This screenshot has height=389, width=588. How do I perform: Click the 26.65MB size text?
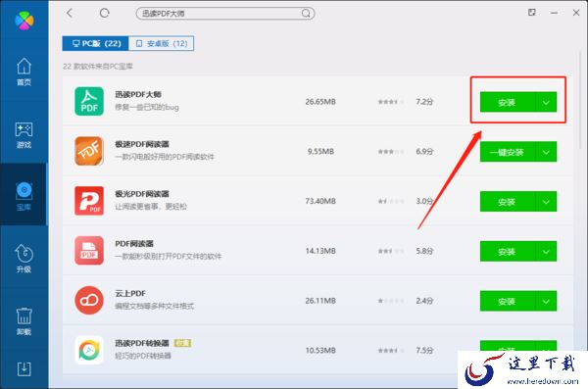tap(320, 101)
